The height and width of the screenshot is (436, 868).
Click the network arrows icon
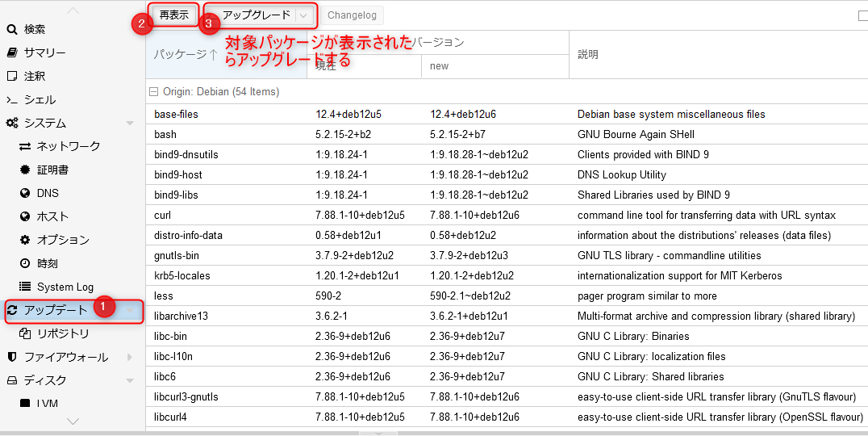(x=25, y=147)
